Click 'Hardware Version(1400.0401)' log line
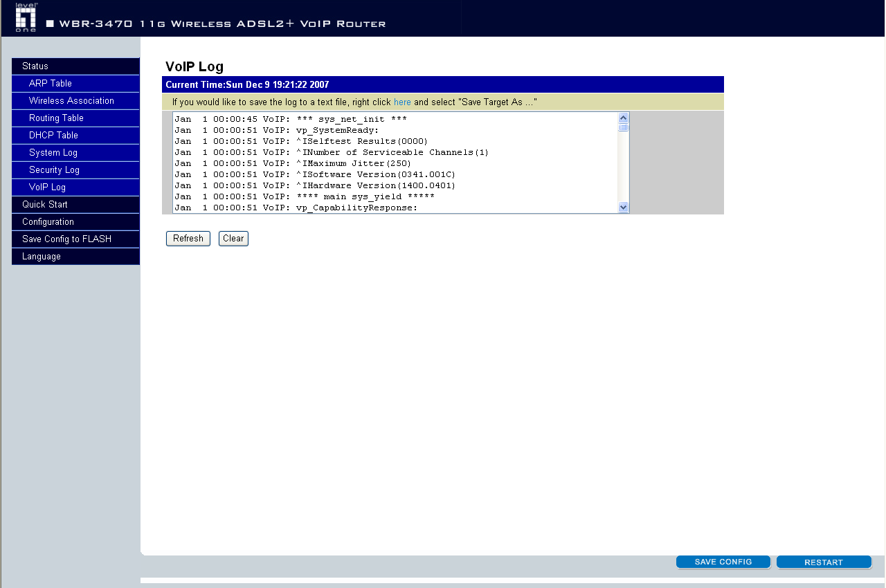The height and width of the screenshot is (588, 886). (x=315, y=185)
